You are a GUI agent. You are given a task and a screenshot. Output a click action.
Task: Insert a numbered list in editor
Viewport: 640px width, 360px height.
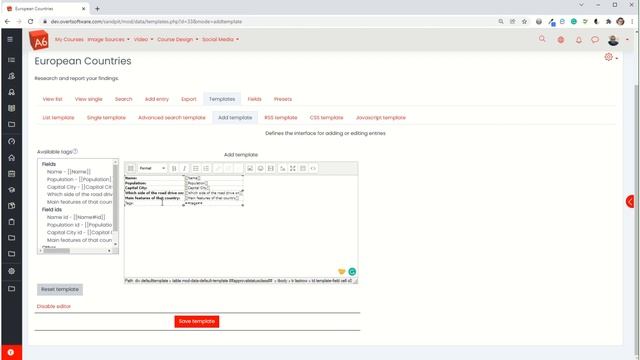(206, 168)
